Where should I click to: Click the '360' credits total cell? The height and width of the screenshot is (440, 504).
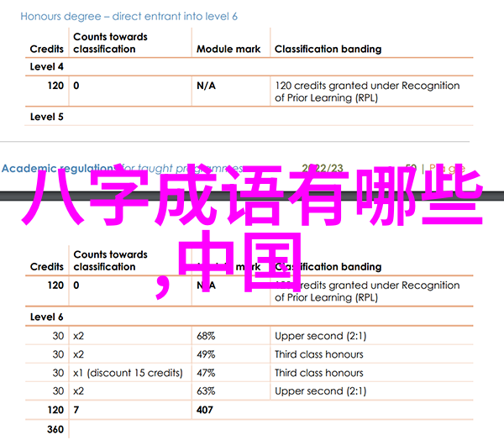[55, 429]
